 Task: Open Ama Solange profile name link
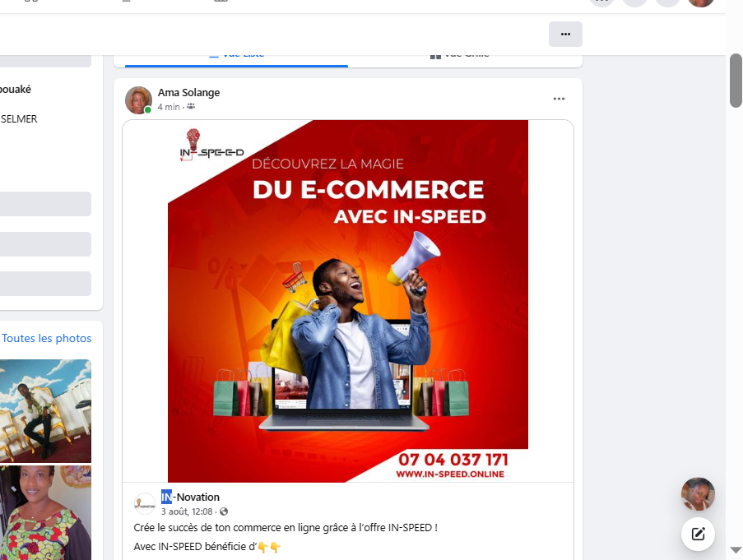(x=188, y=93)
